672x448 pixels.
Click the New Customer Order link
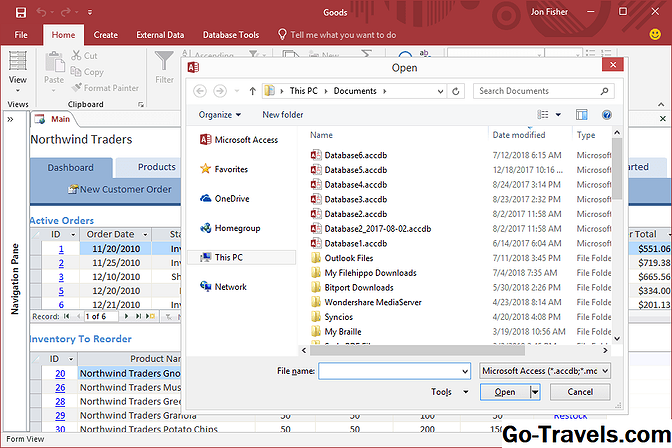pyautogui.click(x=120, y=189)
